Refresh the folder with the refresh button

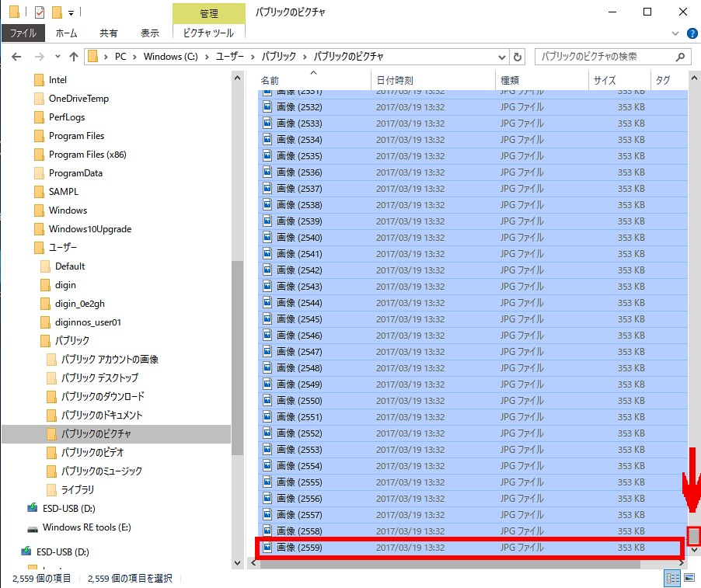pos(518,57)
